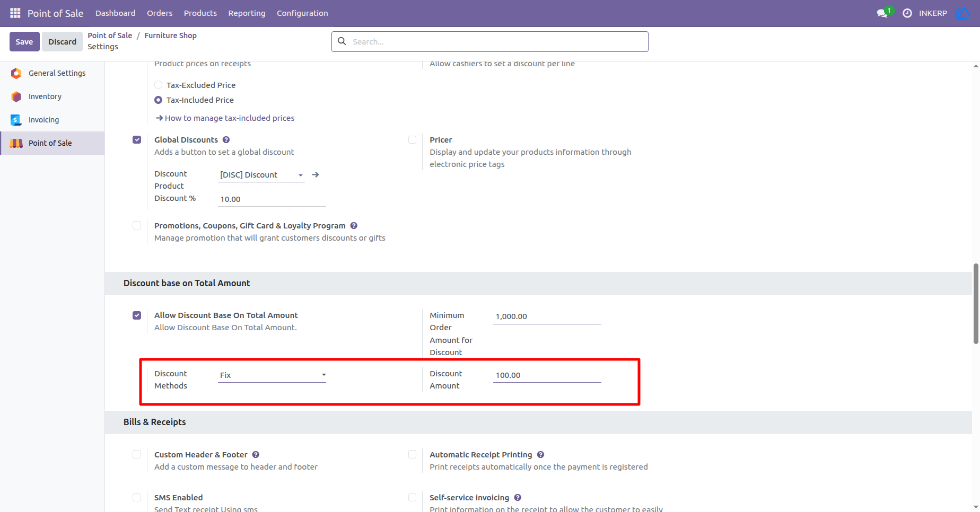Open Products menu
Image resolution: width=980 pixels, height=512 pixels.
click(200, 13)
